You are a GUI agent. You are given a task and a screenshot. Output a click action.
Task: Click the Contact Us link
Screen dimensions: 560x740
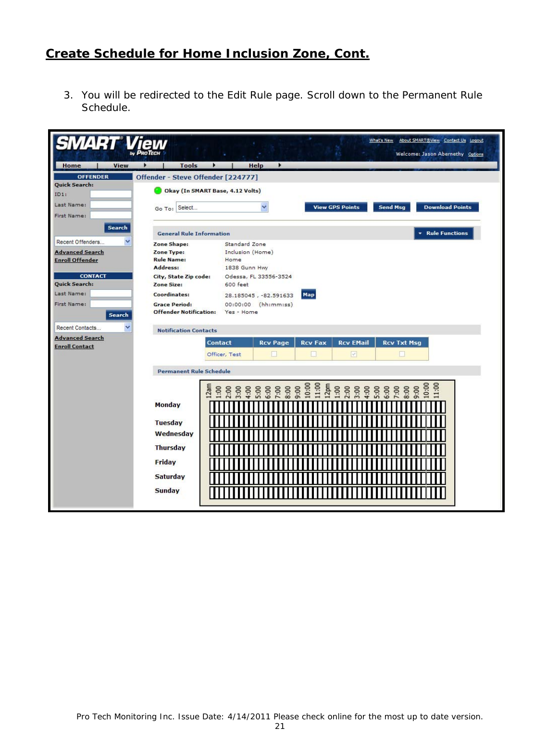(x=455, y=141)
